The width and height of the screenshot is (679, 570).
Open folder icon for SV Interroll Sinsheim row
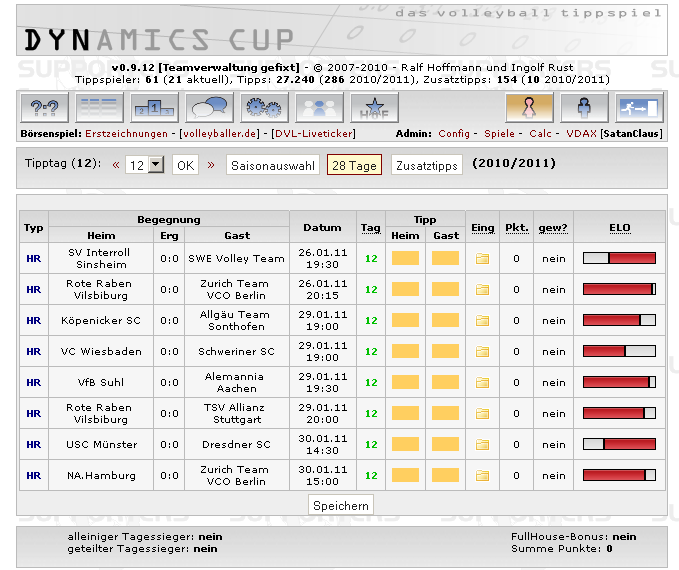pyautogui.click(x=482, y=259)
